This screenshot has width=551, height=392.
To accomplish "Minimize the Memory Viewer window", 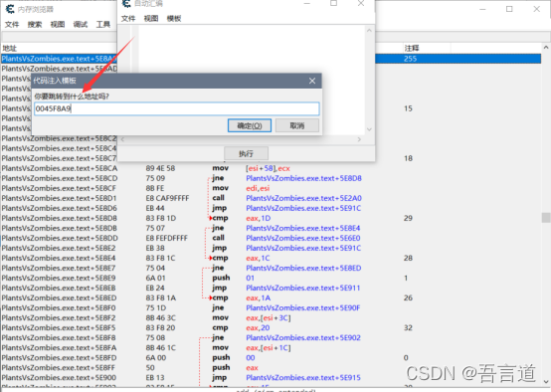I will (x=482, y=9).
